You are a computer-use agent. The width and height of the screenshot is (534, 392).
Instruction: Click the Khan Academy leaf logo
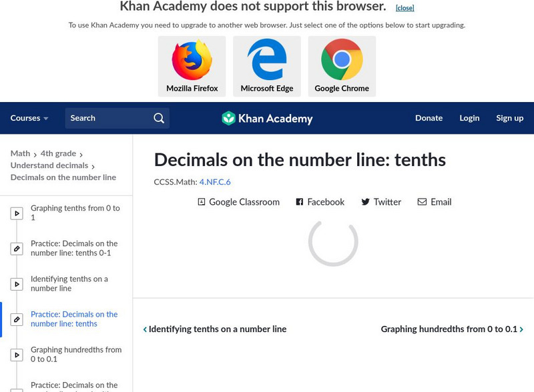(230, 118)
